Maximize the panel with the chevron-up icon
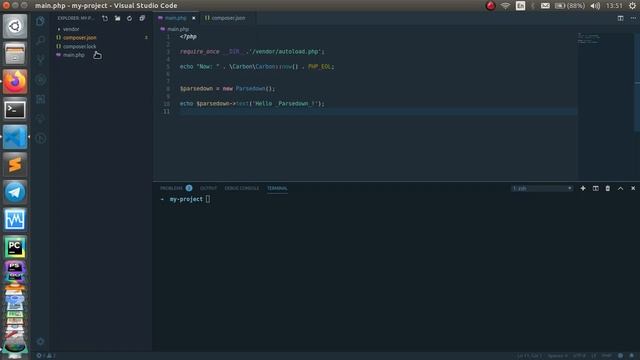The width and height of the screenshot is (640, 360). pos(620,188)
